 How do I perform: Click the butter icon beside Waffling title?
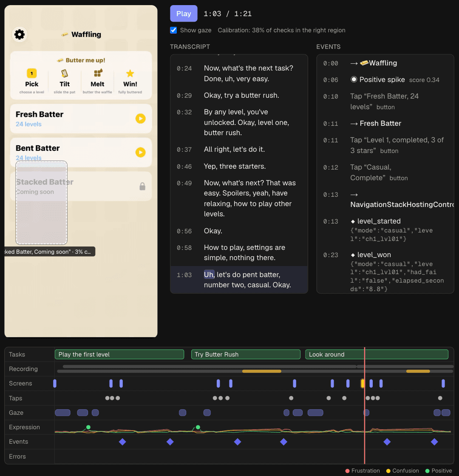(x=65, y=34)
